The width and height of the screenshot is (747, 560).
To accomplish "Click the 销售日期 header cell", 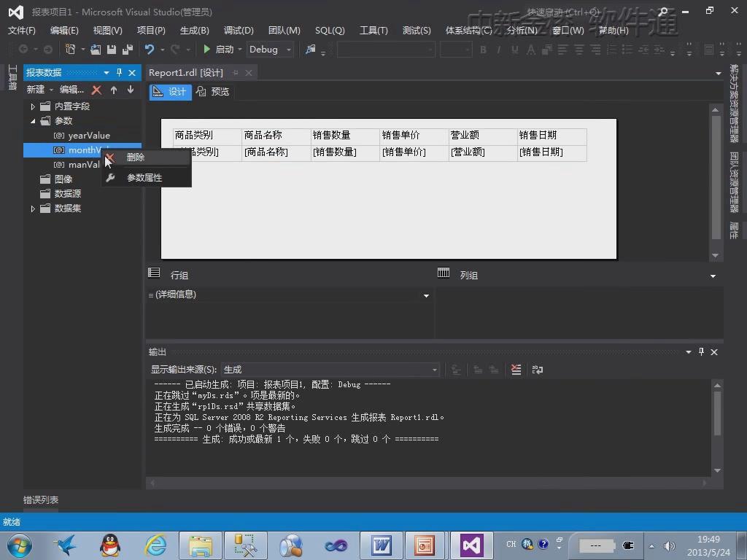I will pyautogui.click(x=551, y=135).
